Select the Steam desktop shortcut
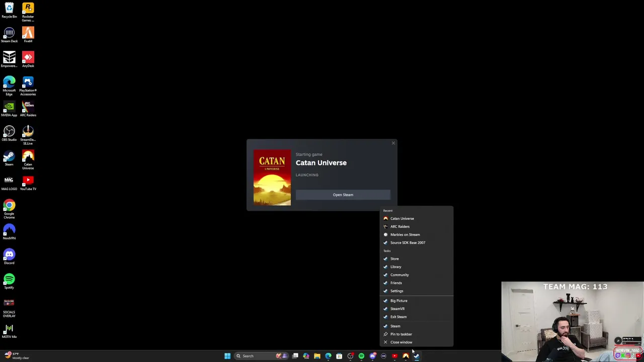Image resolution: width=644 pixels, height=362 pixels. tap(9, 158)
